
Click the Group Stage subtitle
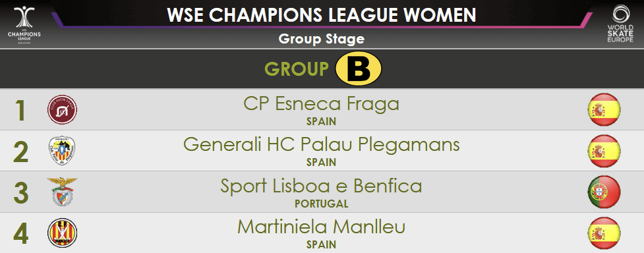(x=322, y=39)
